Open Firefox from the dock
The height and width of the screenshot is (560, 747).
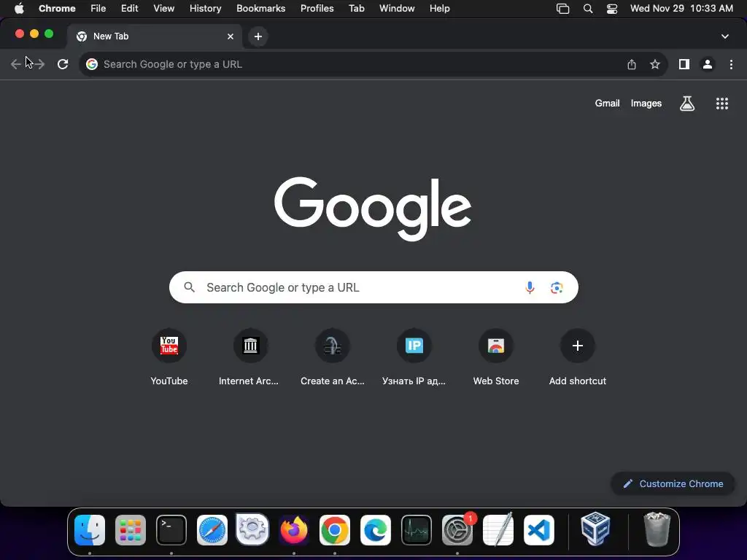[294, 530]
